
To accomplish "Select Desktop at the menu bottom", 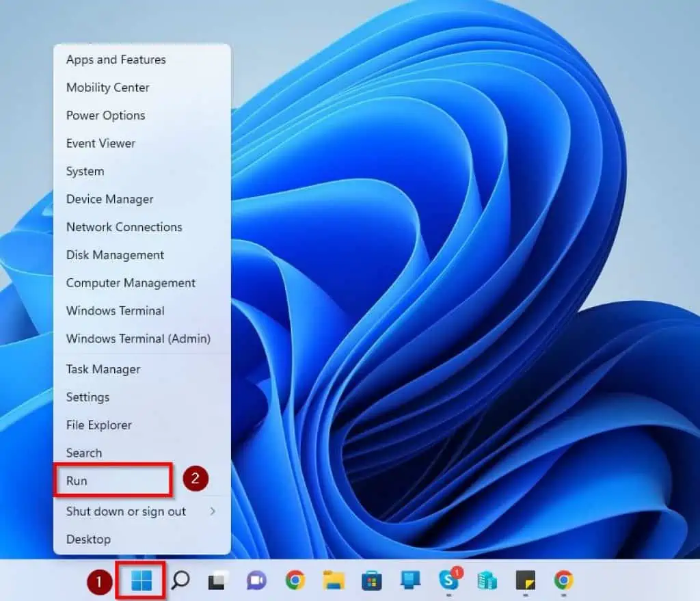I will pos(88,539).
